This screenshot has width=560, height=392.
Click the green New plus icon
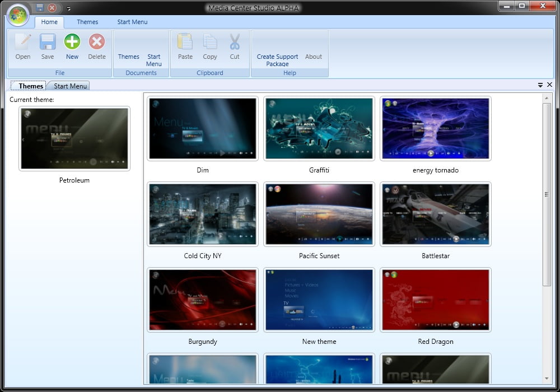coord(72,43)
